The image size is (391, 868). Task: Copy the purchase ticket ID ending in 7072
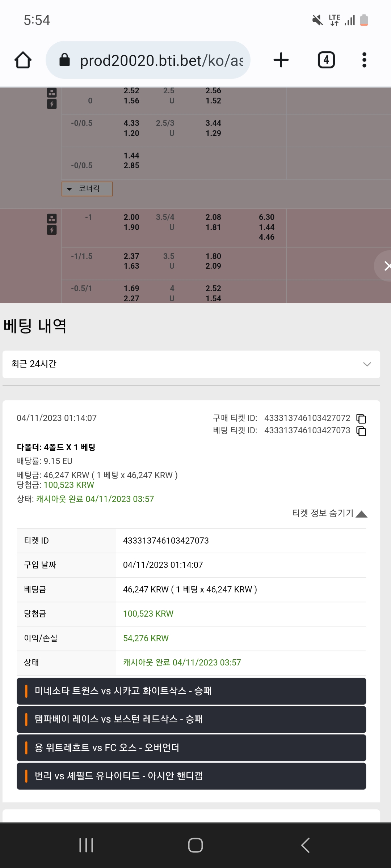[x=361, y=418]
